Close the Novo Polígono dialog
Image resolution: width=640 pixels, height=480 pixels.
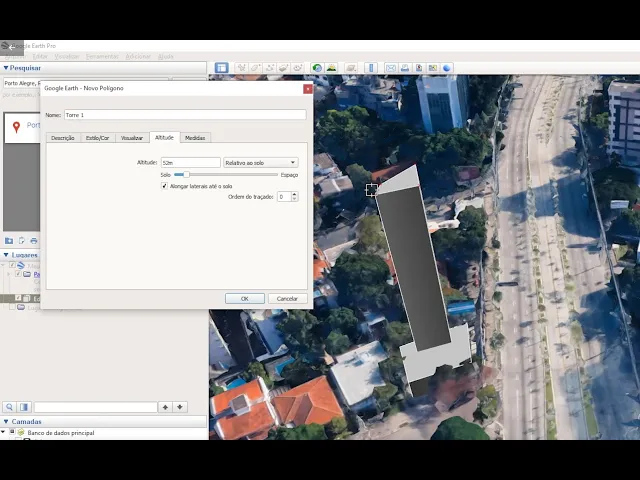click(308, 89)
